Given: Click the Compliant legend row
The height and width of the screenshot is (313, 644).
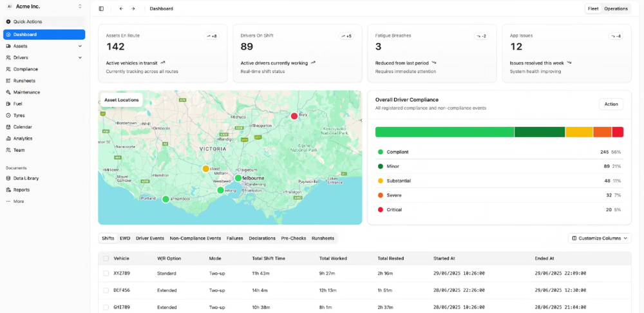Looking at the screenshot, I should [500, 152].
